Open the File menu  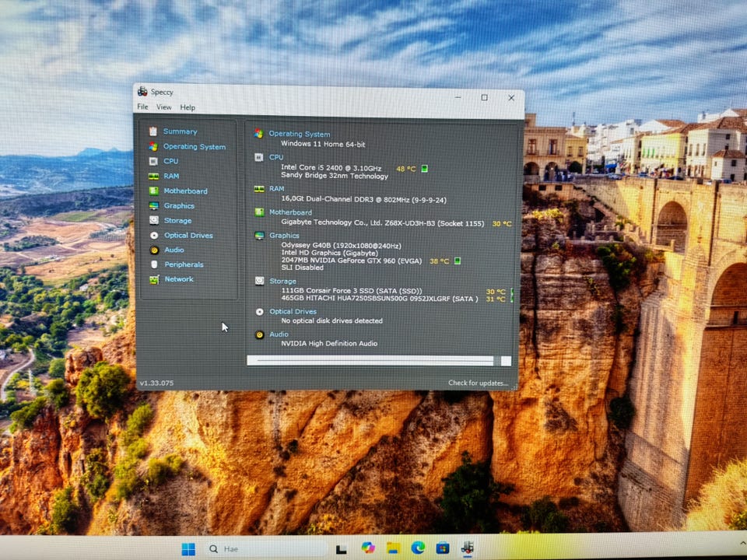142,107
